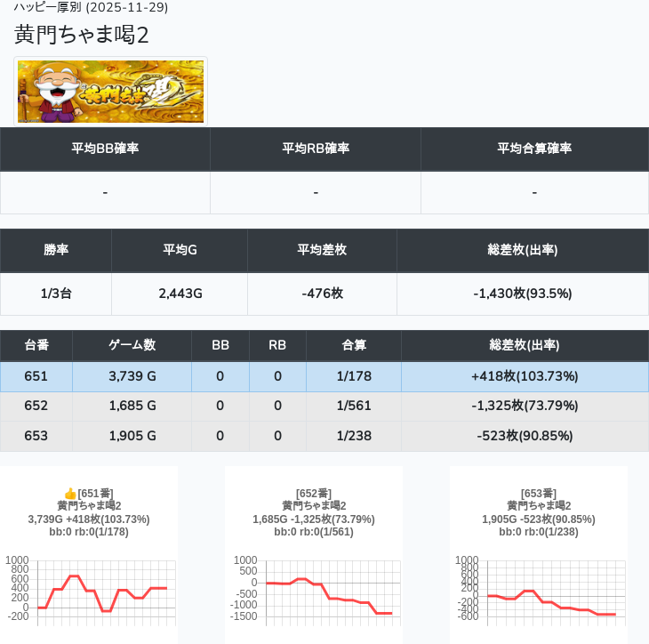Click the 黄門ちゃま喝2 page title
Viewport: 649px width, 644px height.
click(82, 35)
